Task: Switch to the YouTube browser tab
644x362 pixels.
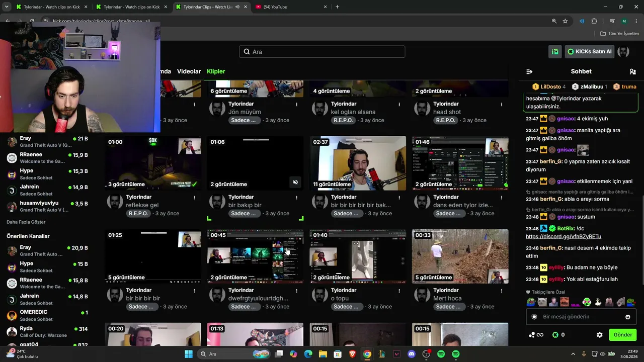Action: pyautogui.click(x=291, y=7)
